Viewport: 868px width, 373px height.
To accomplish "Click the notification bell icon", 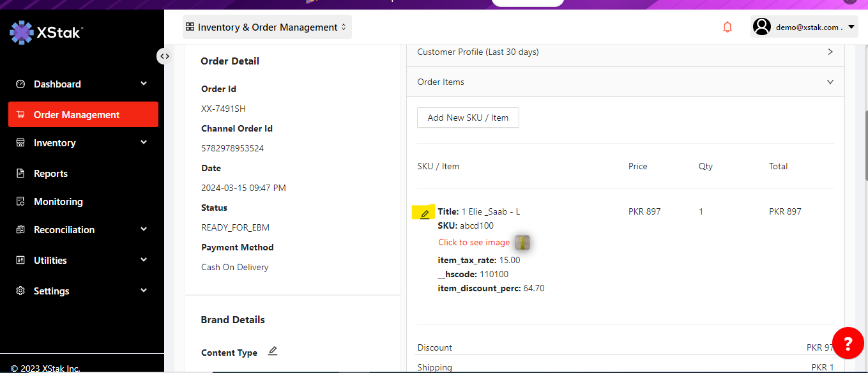I will pos(727,27).
